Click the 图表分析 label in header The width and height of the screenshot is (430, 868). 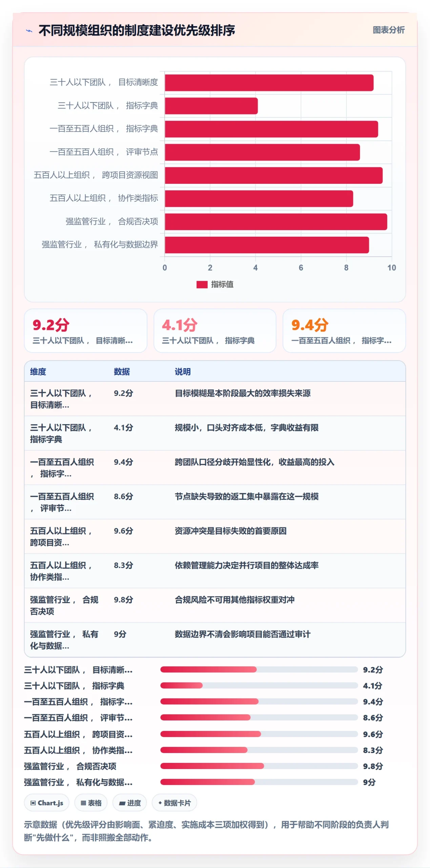(x=388, y=30)
